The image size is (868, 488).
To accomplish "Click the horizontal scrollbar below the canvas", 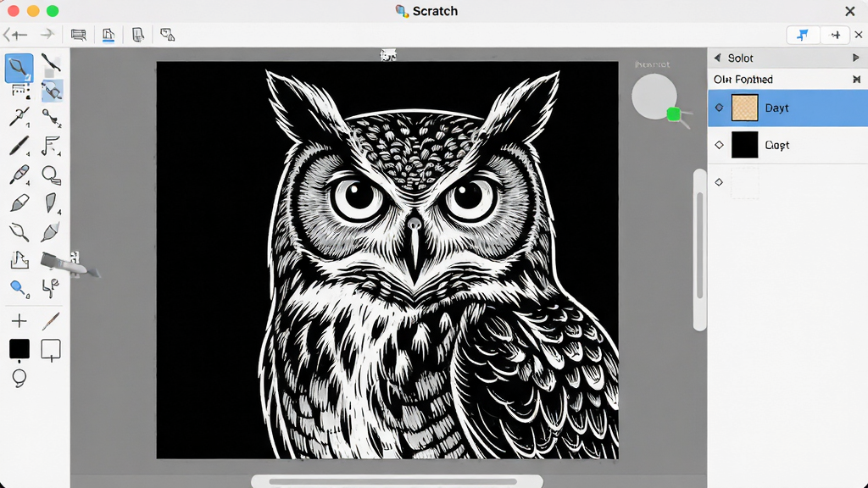I will 397,481.
